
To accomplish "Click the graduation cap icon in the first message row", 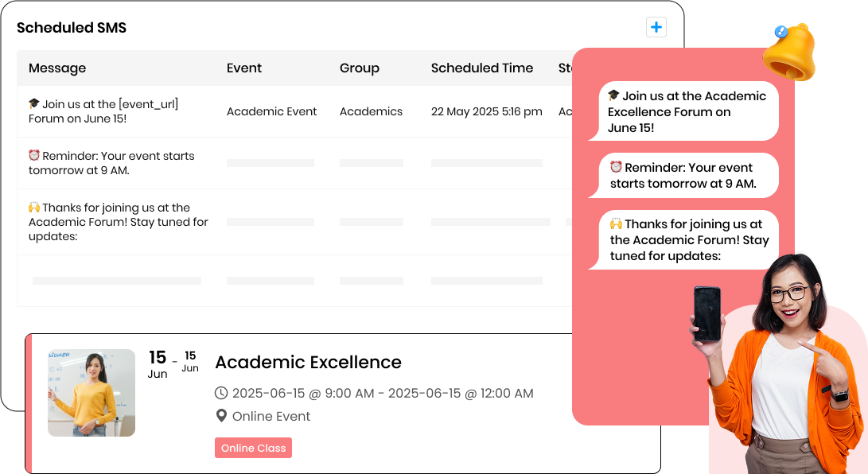I will coord(35,104).
